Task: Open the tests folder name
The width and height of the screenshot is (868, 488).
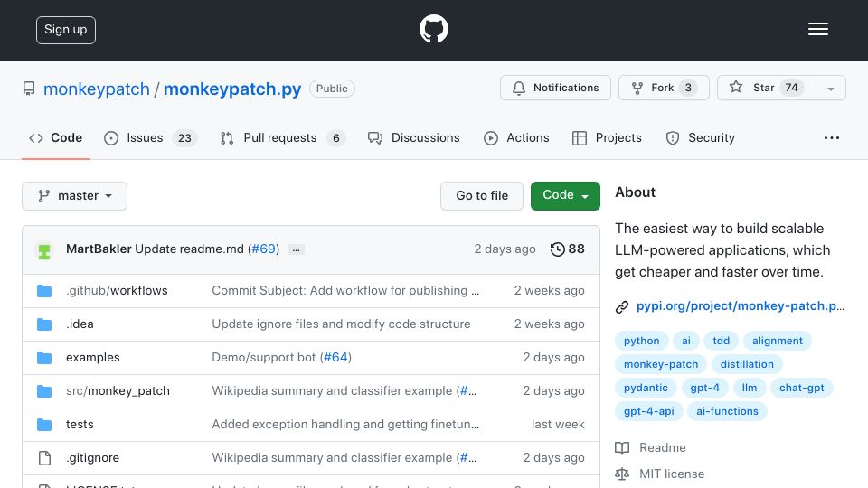Action: point(80,425)
